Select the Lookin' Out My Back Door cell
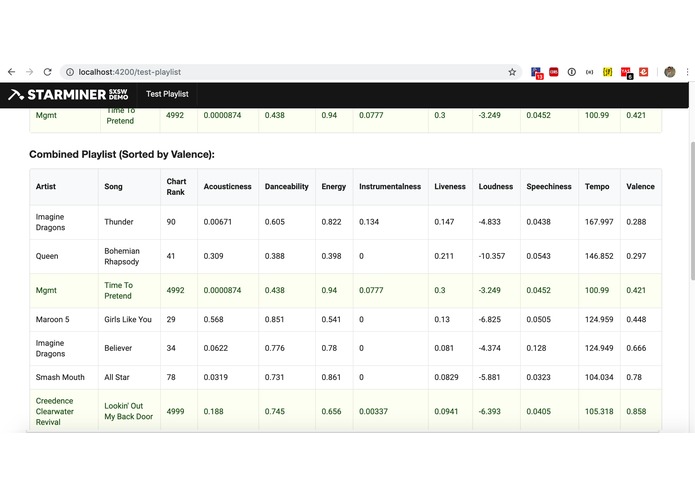 (x=129, y=412)
